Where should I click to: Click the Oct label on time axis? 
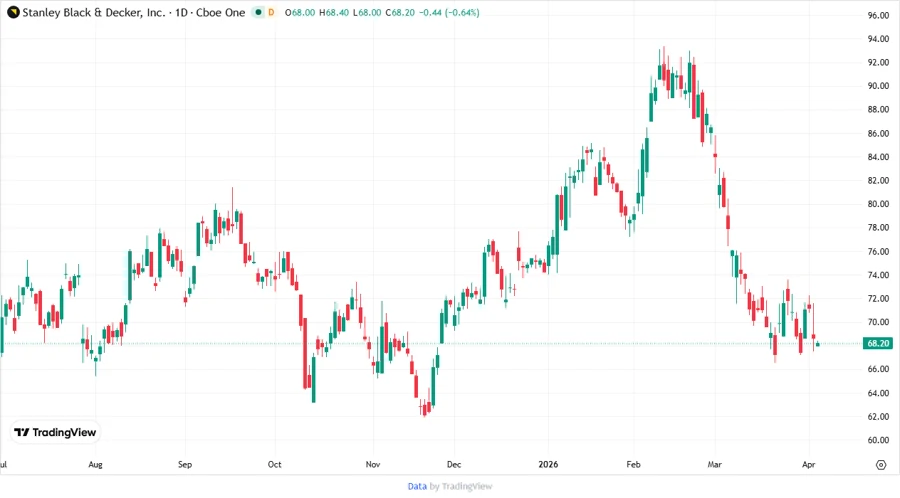[274, 465]
